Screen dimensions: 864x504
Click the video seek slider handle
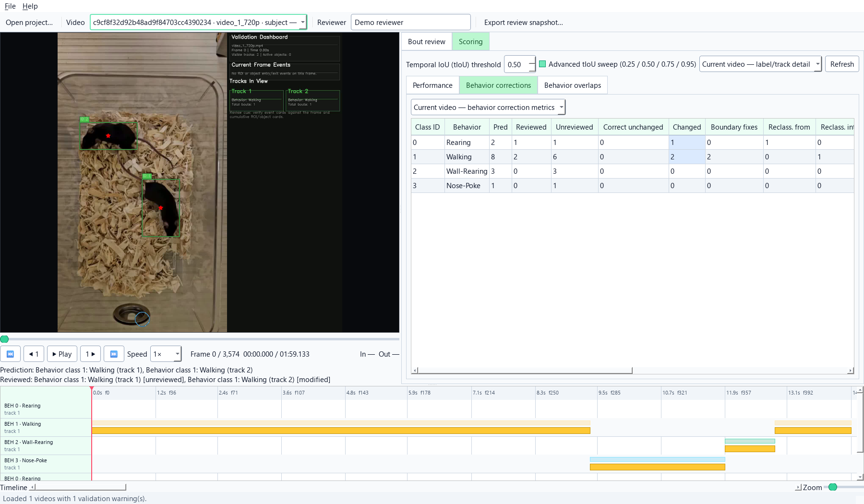point(4,339)
